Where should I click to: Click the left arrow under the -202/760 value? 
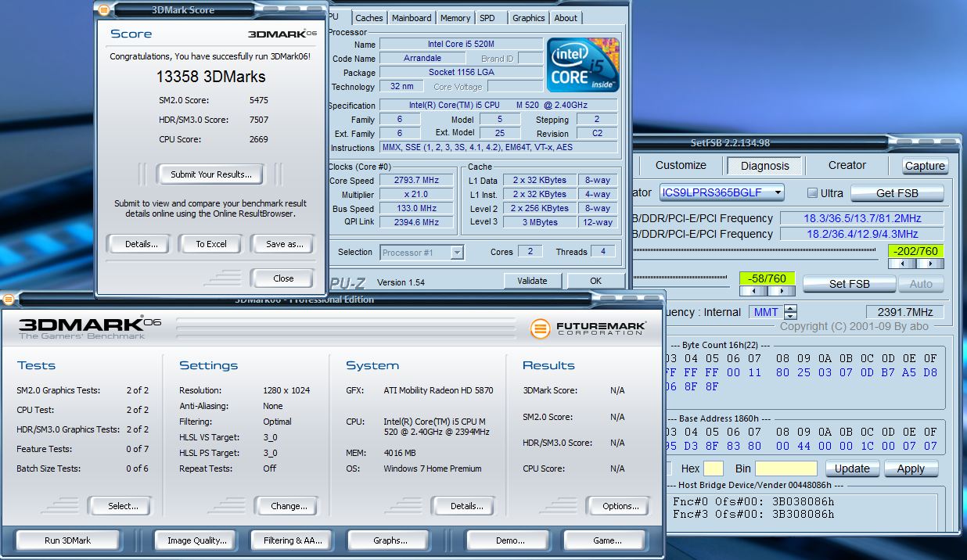tap(901, 265)
